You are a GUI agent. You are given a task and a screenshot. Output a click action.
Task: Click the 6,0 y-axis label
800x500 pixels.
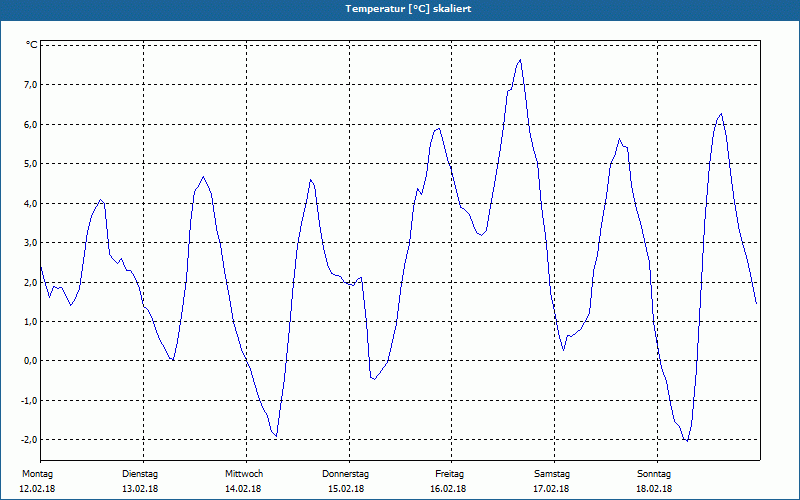click(x=31, y=124)
